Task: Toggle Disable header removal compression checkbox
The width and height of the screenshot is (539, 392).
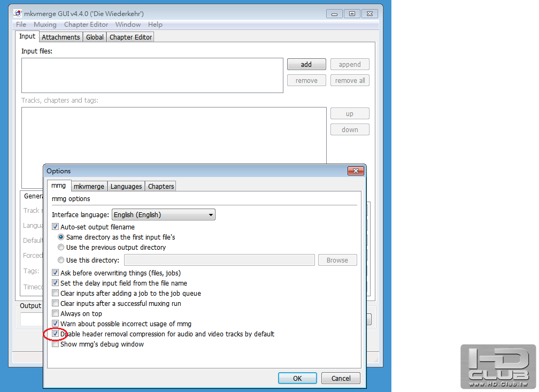Action: (55, 334)
